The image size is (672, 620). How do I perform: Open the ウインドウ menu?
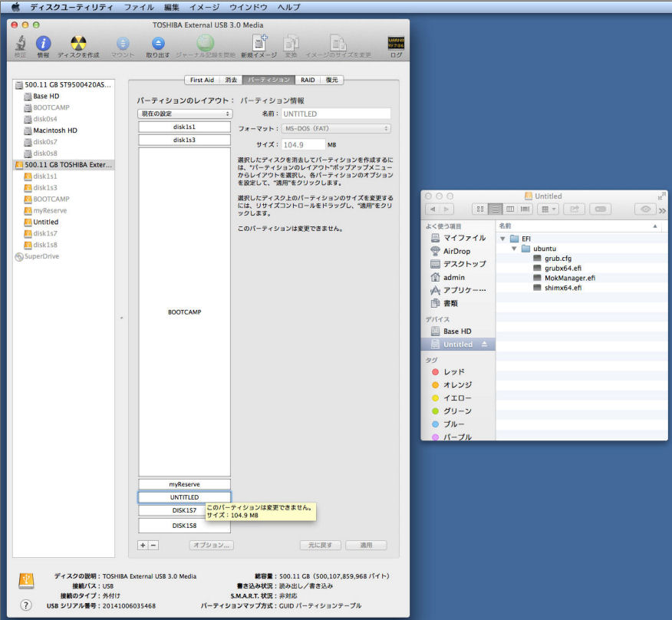249,7
